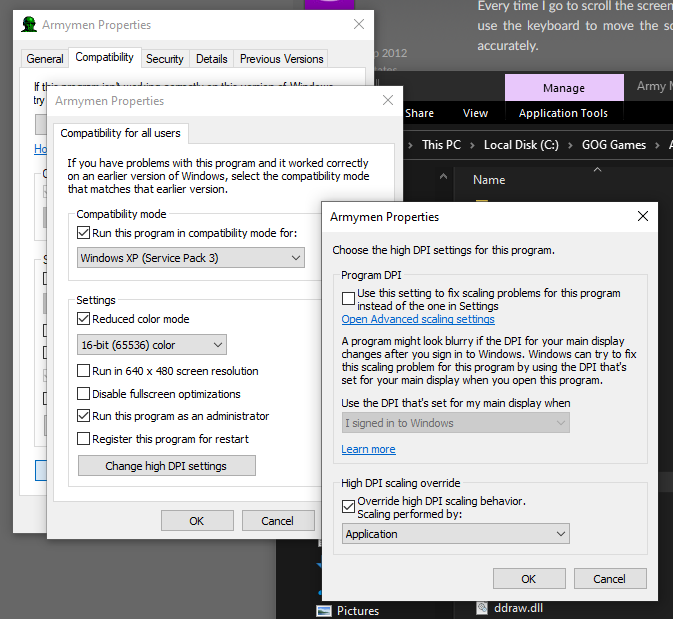The height and width of the screenshot is (619, 673).
Task: Click the Name column header
Action: [x=489, y=180]
